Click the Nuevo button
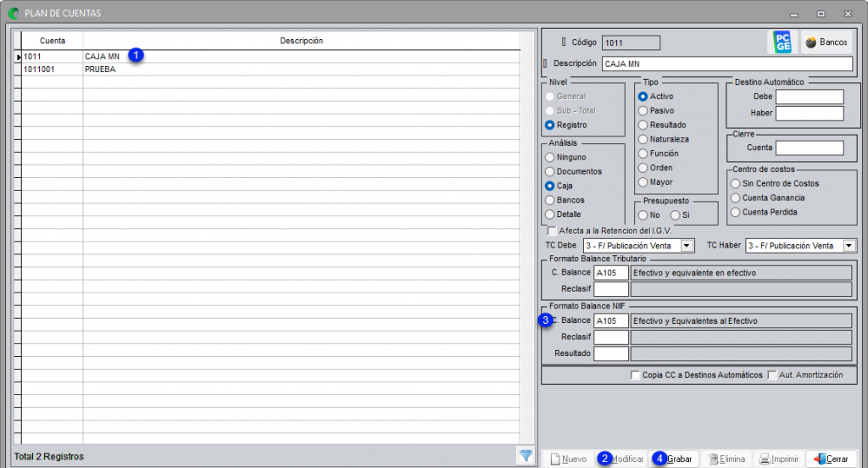868x468 pixels. pos(568,460)
